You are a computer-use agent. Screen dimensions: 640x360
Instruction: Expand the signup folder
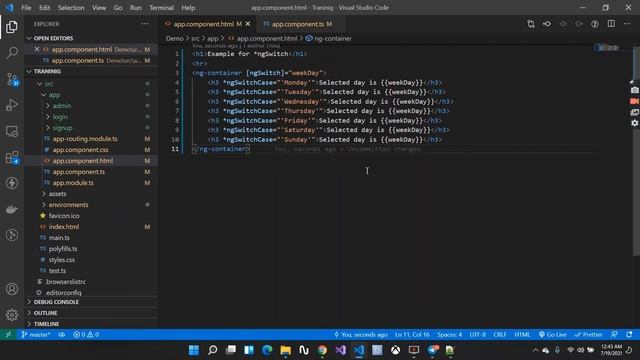[62, 128]
